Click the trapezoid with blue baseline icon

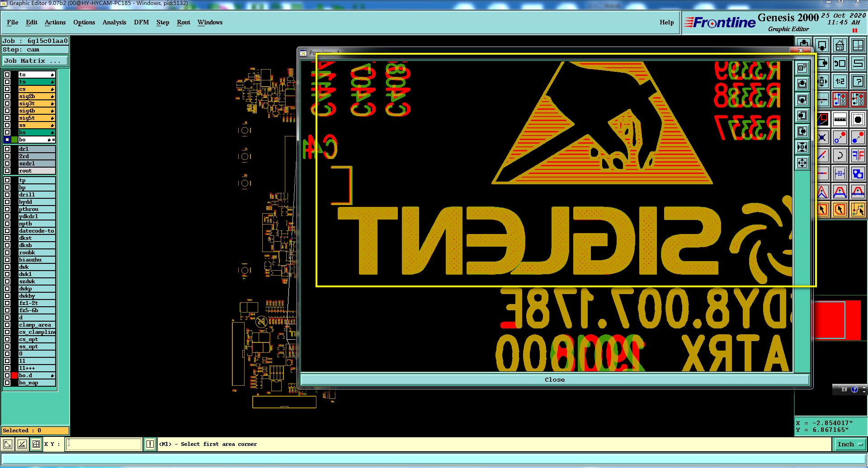840,192
